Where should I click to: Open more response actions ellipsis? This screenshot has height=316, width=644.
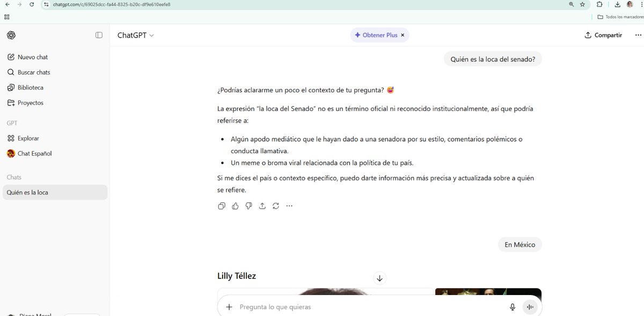click(x=289, y=206)
